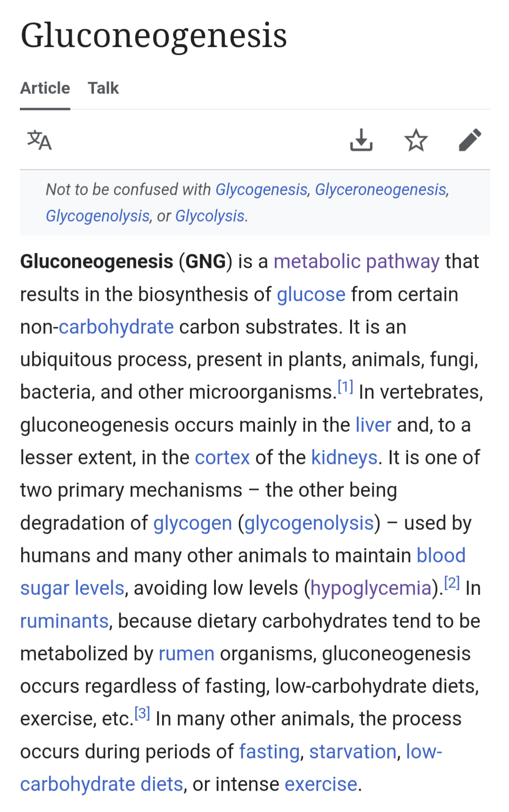Open the liver article link
This screenshot has height=812, width=509.
tap(373, 425)
